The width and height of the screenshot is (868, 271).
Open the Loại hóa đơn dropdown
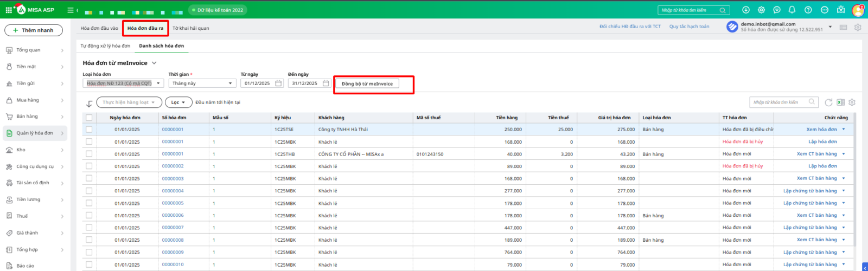[123, 83]
